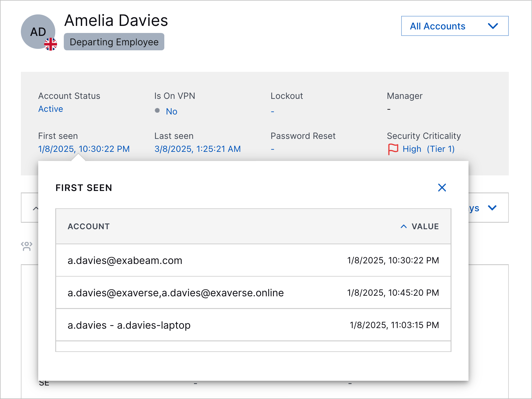Select the AD avatar circle
Screen dimensions: 532x399
[x=38, y=31]
